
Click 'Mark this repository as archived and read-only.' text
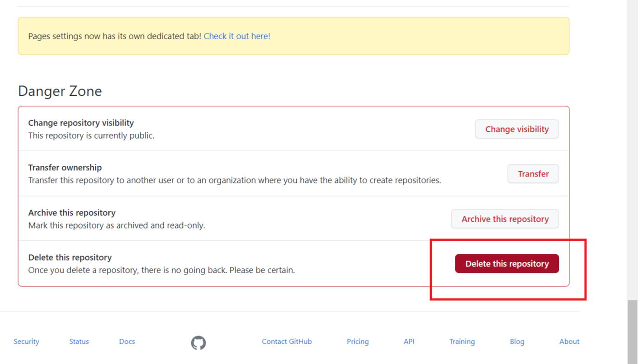tap(117, 225)
